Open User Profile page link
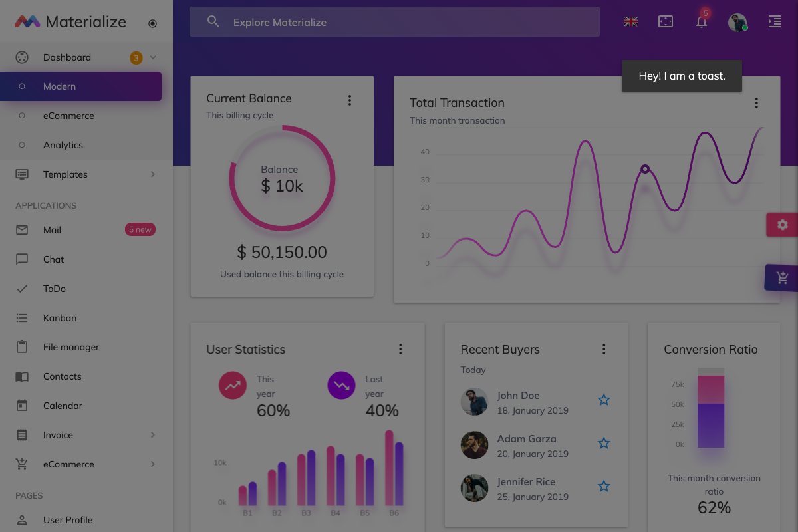The height and width of the screenshot is (532, 798). point(68,520)
